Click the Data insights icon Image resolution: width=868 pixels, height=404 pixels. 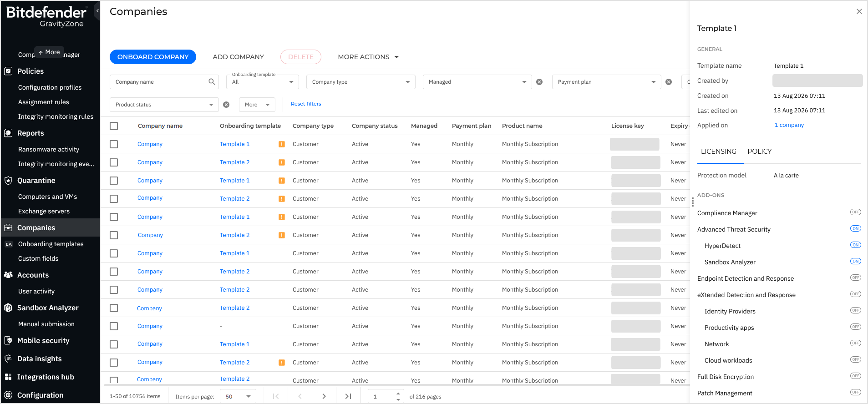[x=8, y=359]
